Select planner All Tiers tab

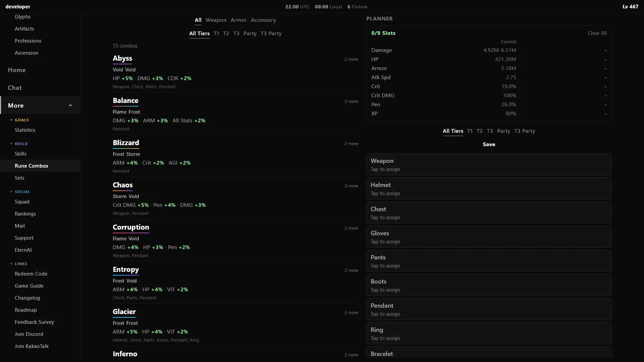453,131
